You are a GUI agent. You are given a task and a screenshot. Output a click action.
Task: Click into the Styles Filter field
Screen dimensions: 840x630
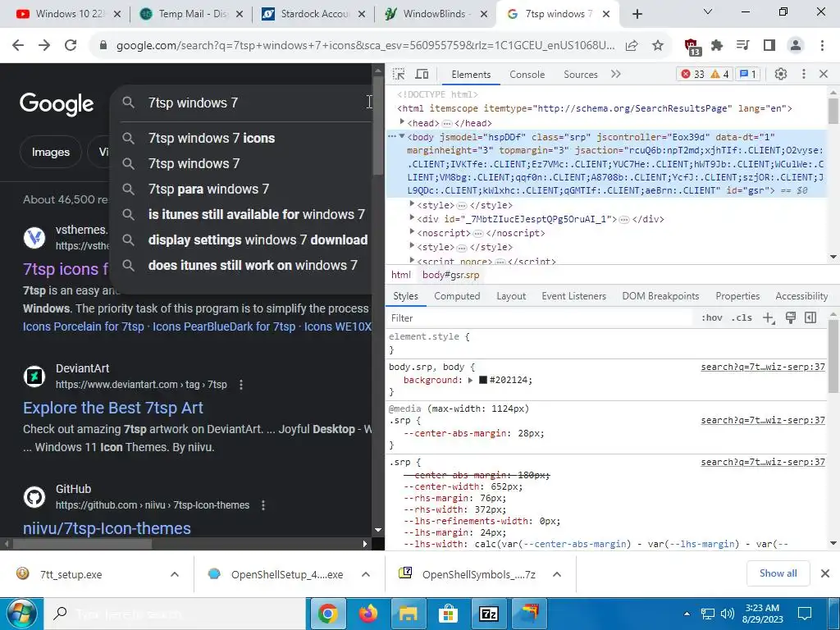tap(540, 318)
